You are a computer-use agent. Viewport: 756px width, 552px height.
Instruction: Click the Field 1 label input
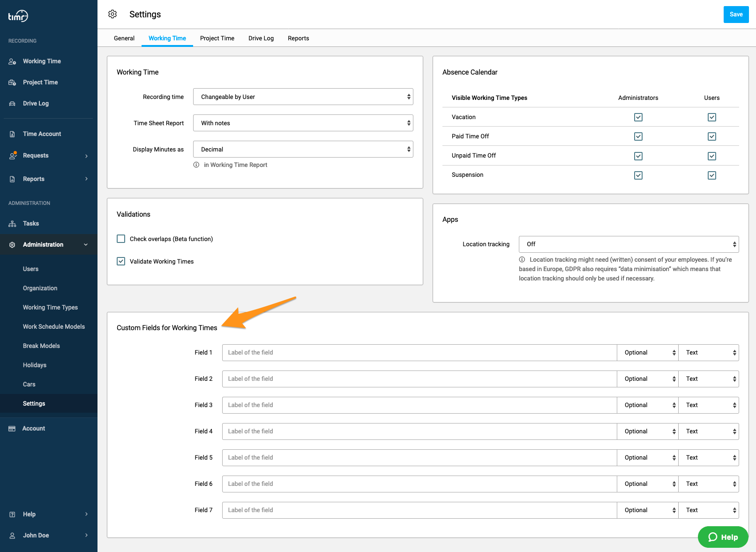419,353
